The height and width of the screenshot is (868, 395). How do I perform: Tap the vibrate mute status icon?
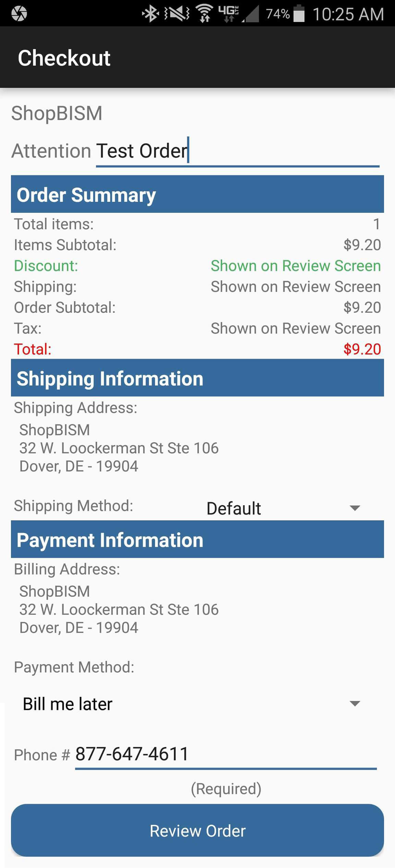(177, 14)
